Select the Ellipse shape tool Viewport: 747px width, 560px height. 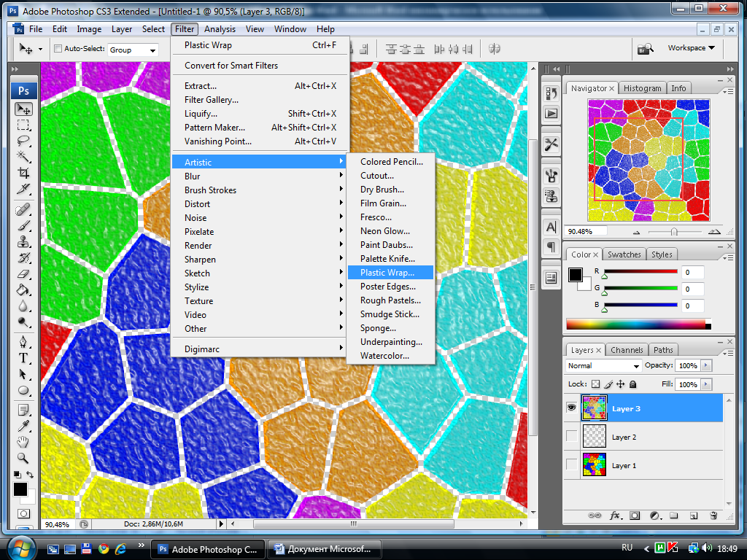pyautogui.click(x=23, y=391)
